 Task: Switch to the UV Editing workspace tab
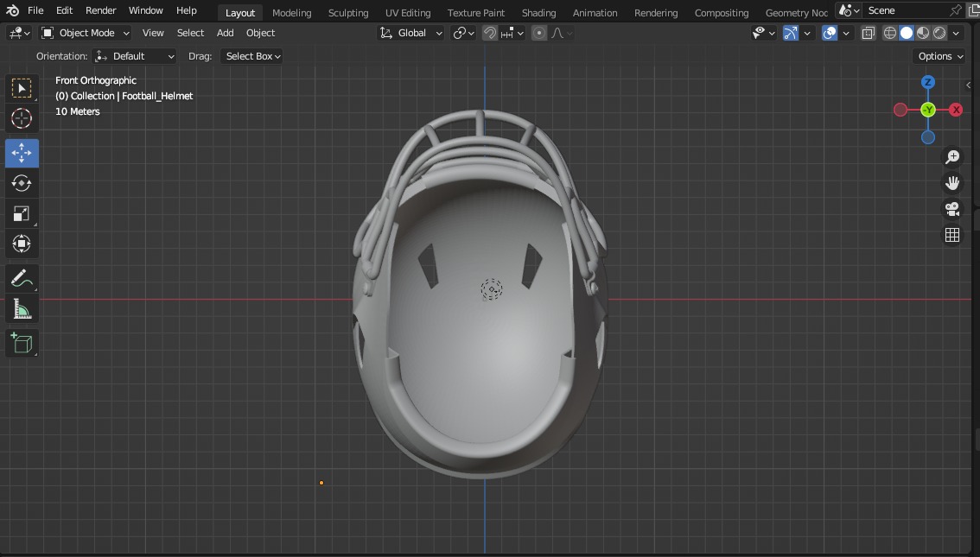(408, 12)
